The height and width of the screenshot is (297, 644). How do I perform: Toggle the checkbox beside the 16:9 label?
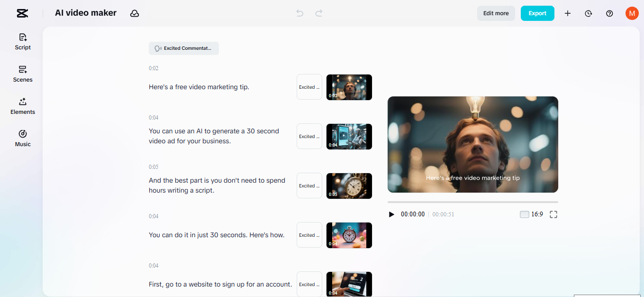click(524, 214)
